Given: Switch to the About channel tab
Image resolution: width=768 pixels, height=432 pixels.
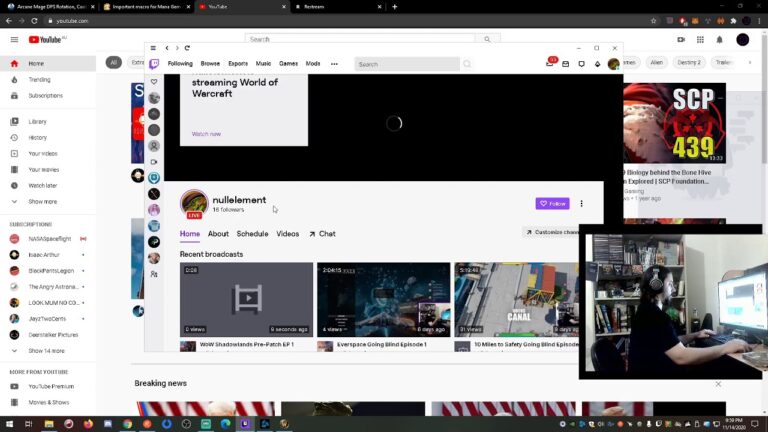Looking at the screenshot, I should [x=218, y=234].
